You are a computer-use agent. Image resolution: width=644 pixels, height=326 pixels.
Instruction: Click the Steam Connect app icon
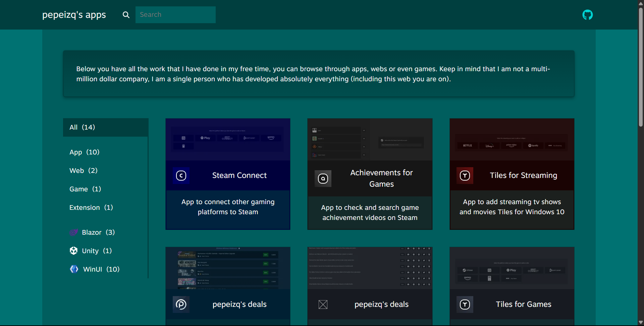coord(181,176)
